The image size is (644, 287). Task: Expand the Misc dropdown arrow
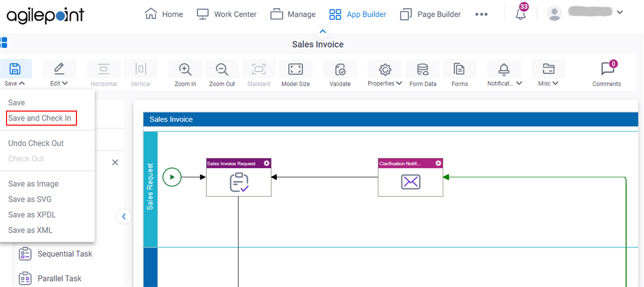click(x=556, y=83)
